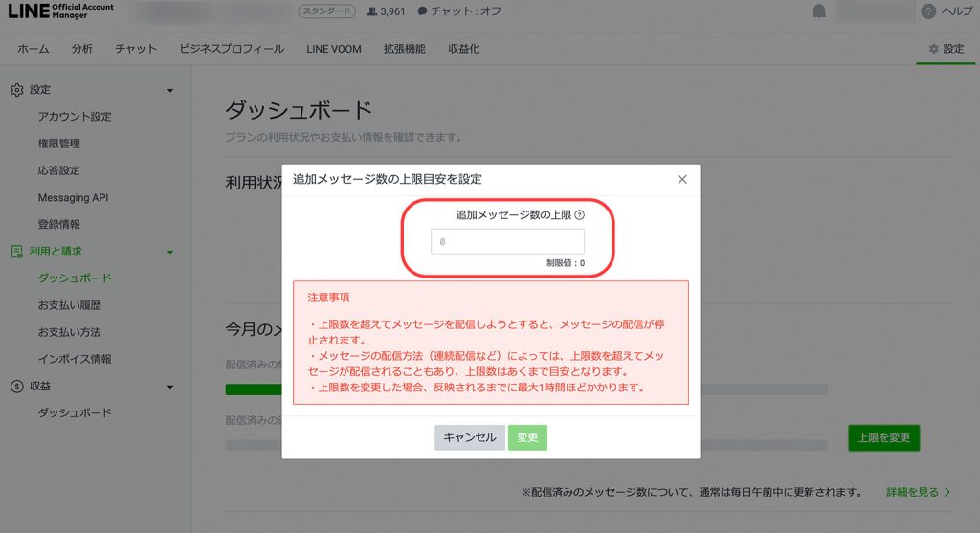Click the chat bubble icon チャット：オフ

[422, 11]
